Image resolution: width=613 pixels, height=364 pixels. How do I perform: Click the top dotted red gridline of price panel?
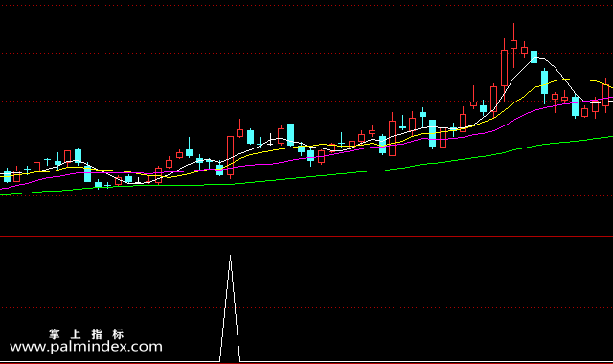click(306, 6)
